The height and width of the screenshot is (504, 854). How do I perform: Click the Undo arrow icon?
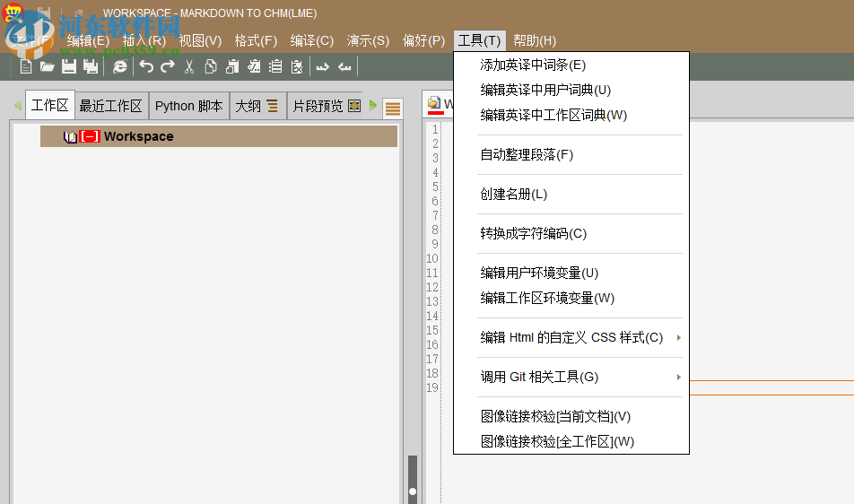click(146, 66)
